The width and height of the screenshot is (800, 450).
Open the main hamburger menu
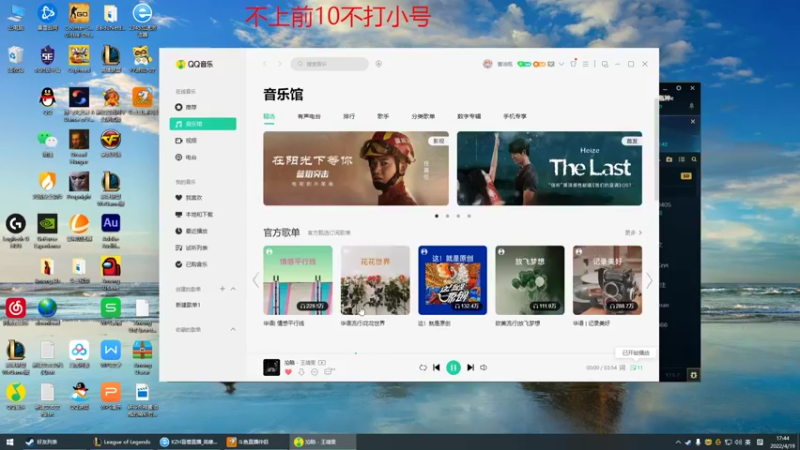click(586, 64)
